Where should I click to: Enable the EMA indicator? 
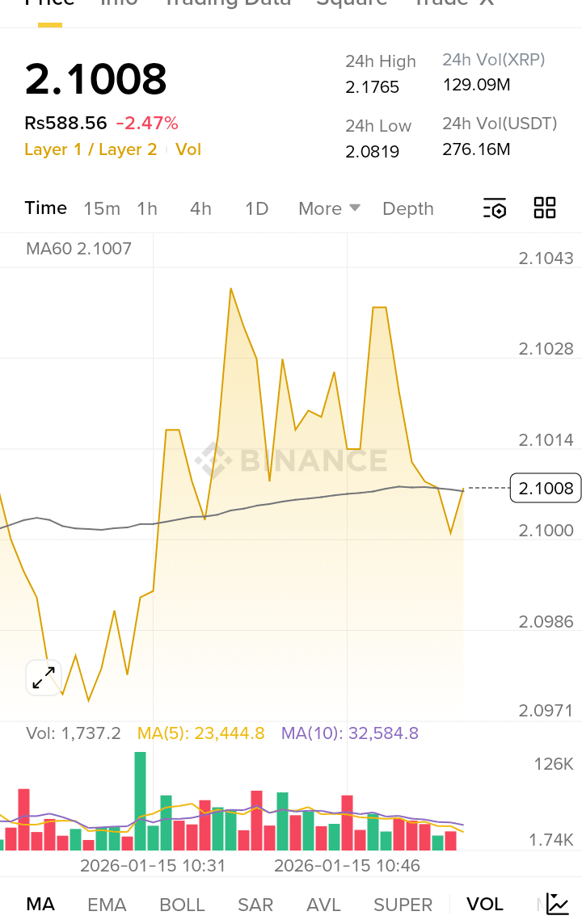pyautogui.click(x=107, y=905)
